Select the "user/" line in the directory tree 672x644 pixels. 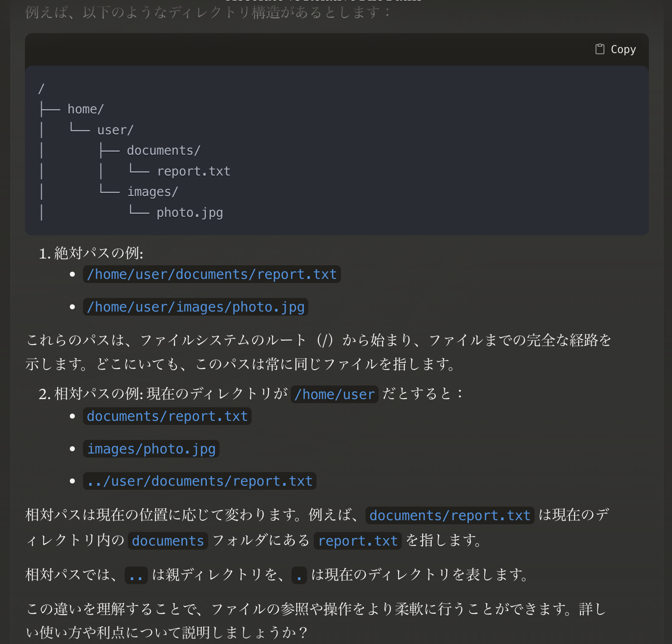(x=115, y=130)
